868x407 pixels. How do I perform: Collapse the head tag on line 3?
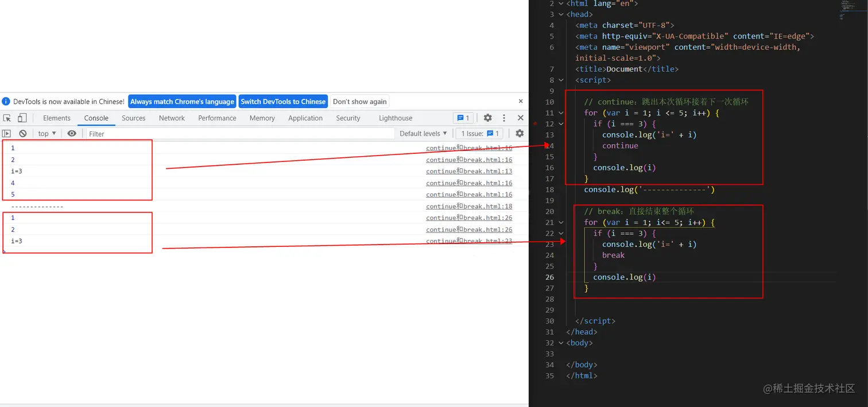[x=561, y=14]
